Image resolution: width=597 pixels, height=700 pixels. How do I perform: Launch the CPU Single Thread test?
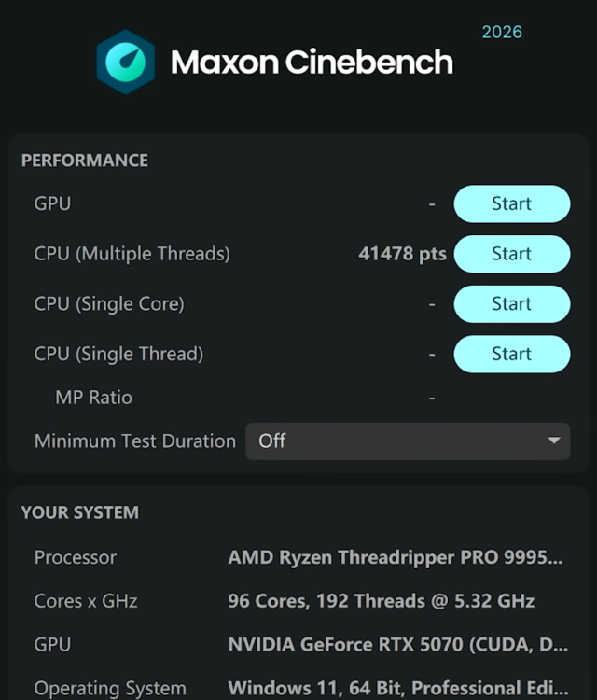pos(511,354)
